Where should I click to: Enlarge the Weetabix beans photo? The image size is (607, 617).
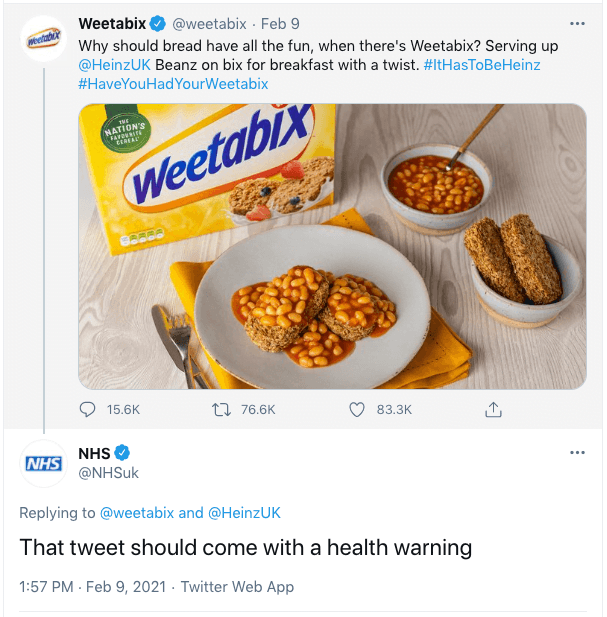(332, 246)
